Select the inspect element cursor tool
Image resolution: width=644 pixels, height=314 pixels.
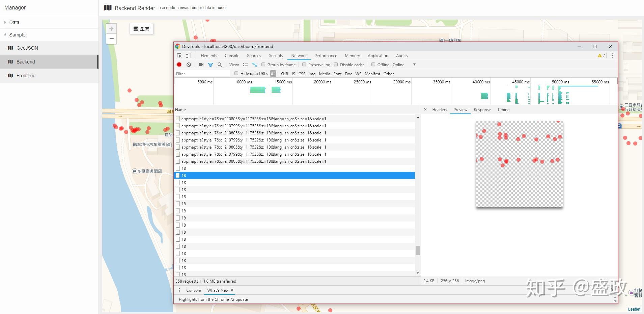click(179, 55)
